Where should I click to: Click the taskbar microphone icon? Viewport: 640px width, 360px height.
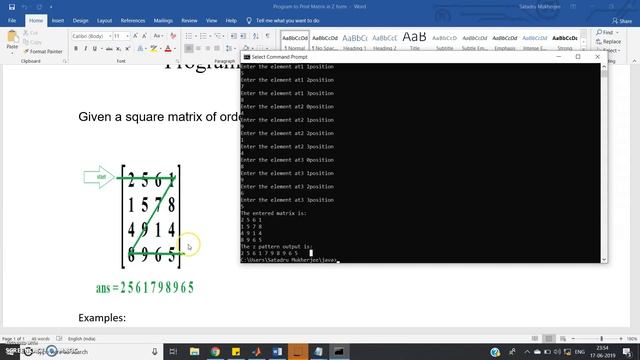[155, 351]
